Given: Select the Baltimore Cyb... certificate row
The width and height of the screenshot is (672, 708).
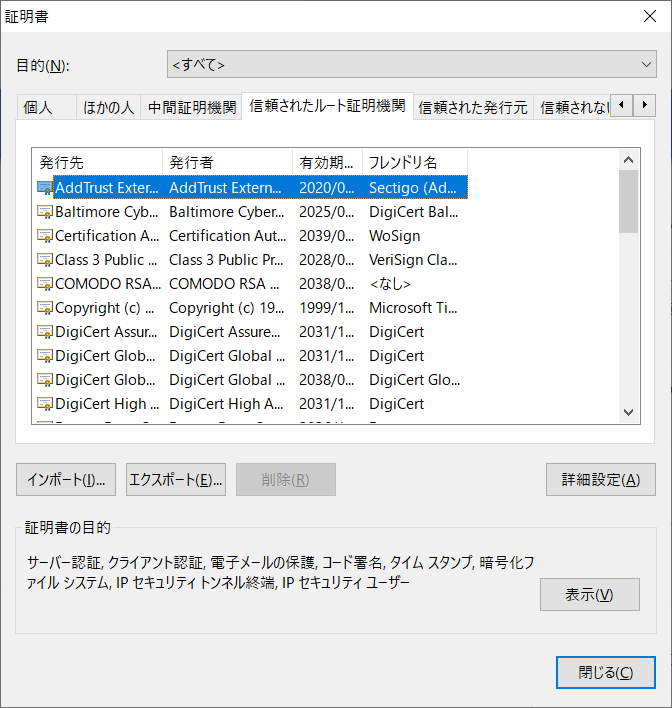Looking at the screenshot, I should tap(252, 212).
